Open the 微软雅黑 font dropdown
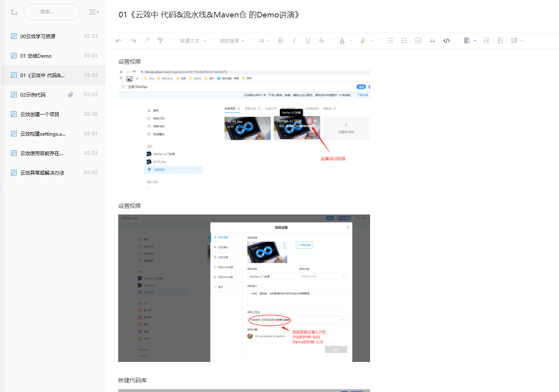Image resolution: width=559 pixels, height=392 pixels. [232, 41]
